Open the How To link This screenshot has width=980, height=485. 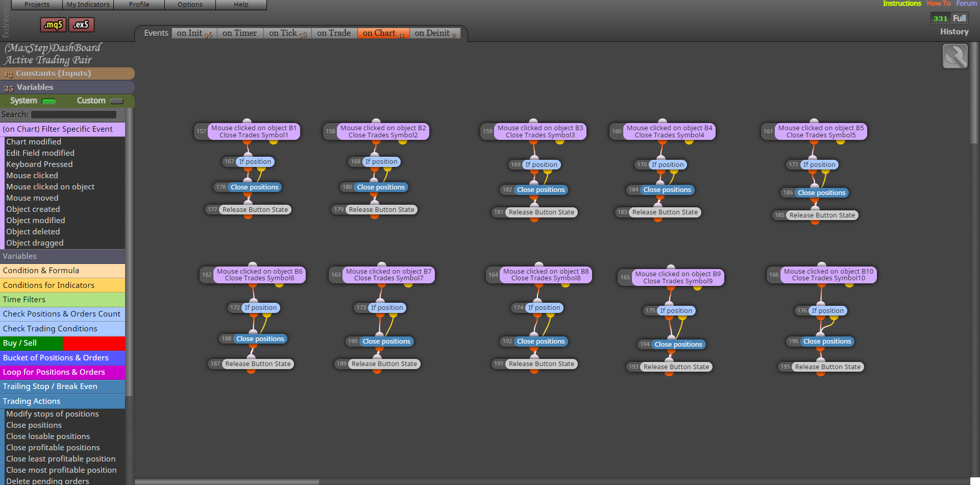[939, 4]
